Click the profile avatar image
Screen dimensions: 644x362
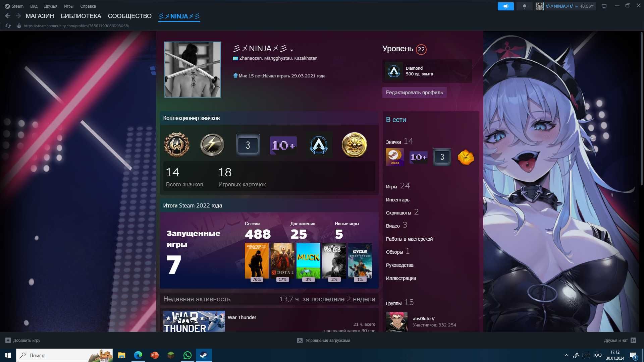pos(193,70)
